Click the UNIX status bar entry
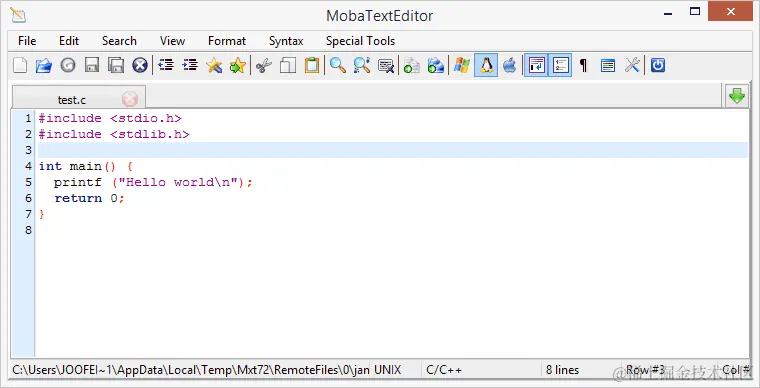 pyautogui.click(x=387, y=370)
